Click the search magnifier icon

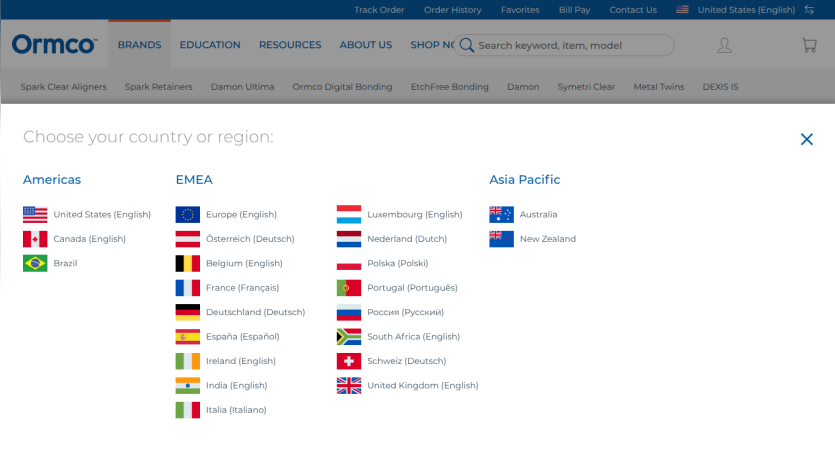[x=466, y=45]
